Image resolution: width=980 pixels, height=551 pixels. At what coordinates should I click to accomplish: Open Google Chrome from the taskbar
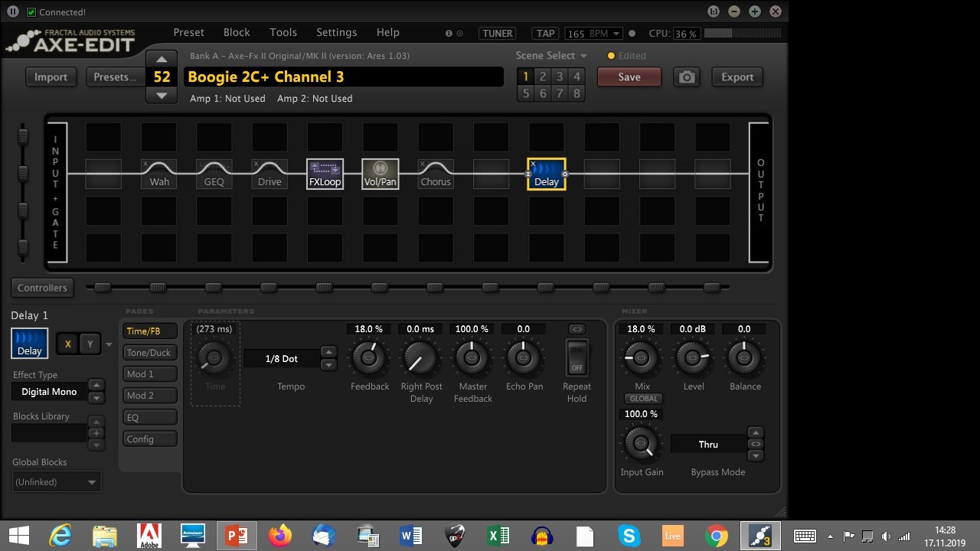717,536
